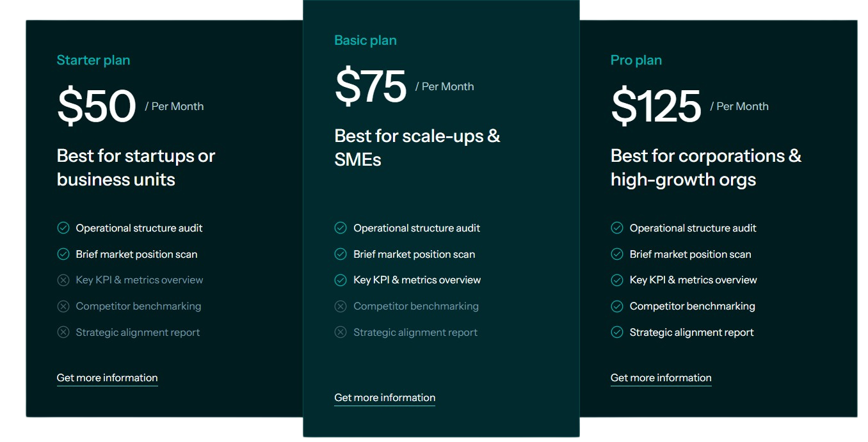
Task: Open Pro plan Get more information link
Action: (661, 377)
